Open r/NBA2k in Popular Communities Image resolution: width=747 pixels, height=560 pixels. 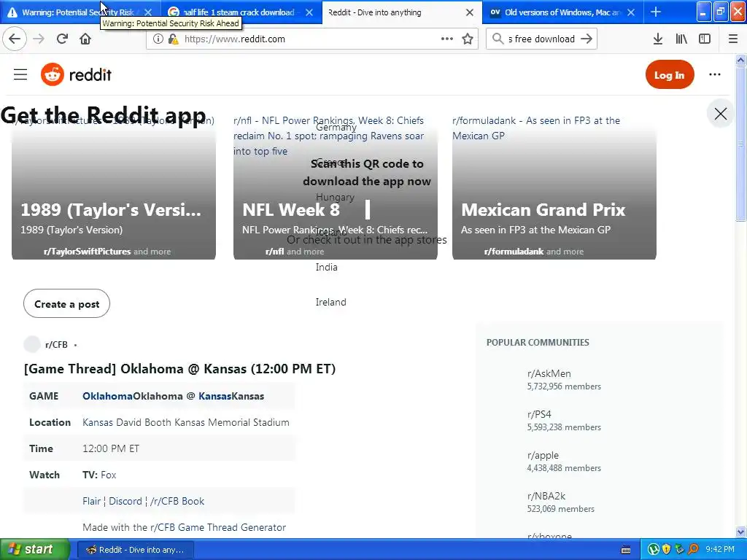546,496
